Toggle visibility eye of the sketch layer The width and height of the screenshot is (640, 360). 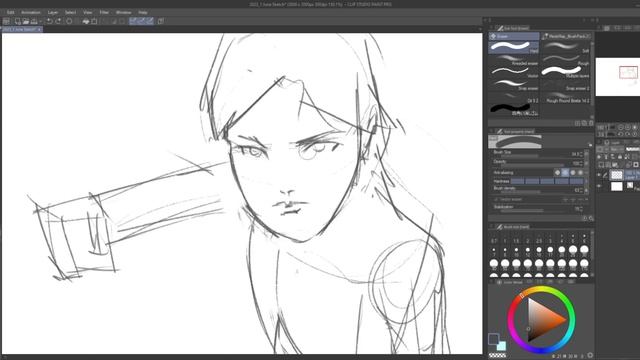[599, 175]
